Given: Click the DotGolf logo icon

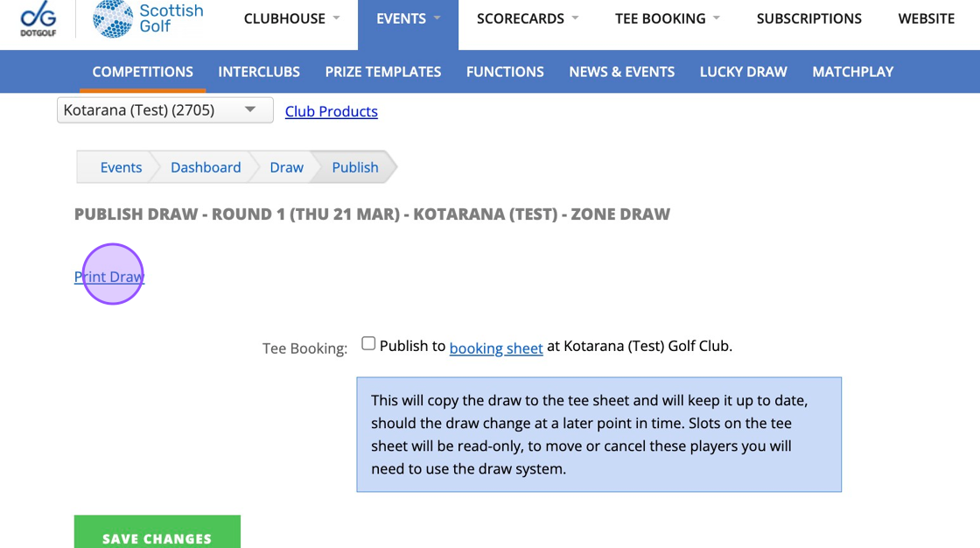Looking at the screenshot, I should (38, 18).
